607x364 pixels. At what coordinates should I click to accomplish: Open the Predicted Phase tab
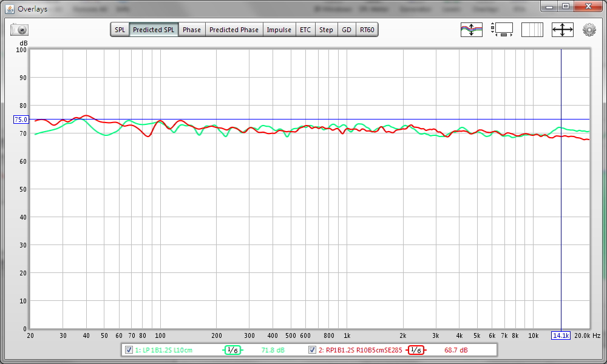click(234, 30)
